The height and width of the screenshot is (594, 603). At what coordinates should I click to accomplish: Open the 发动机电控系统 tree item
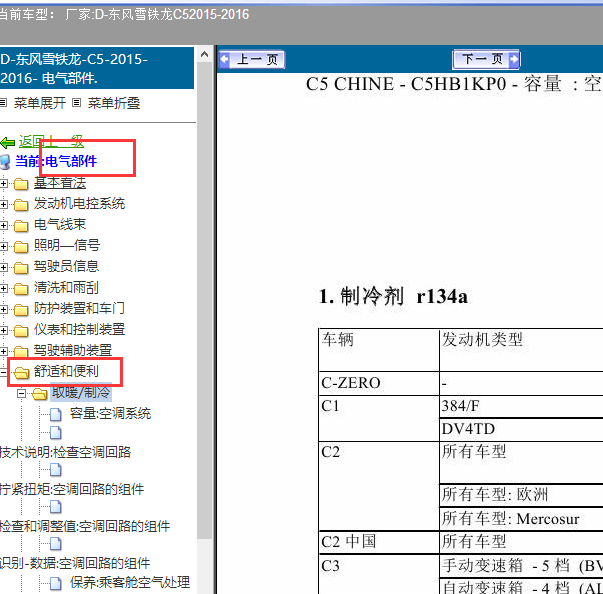click(x=79, y=203)
